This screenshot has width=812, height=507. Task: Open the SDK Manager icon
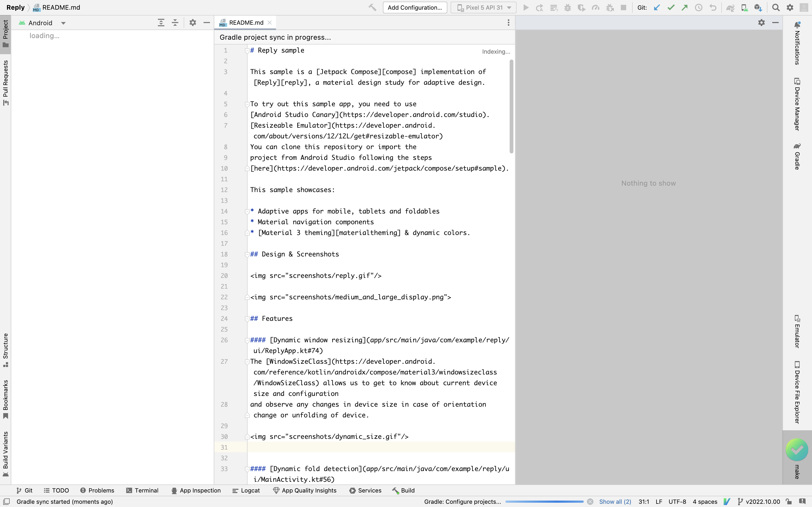[x=758, y=8]
